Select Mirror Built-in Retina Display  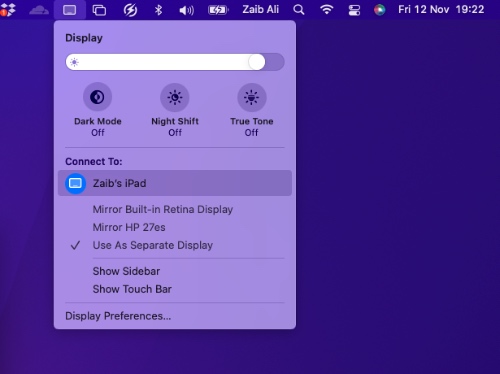pyautogui.click(x=163, y=209)
